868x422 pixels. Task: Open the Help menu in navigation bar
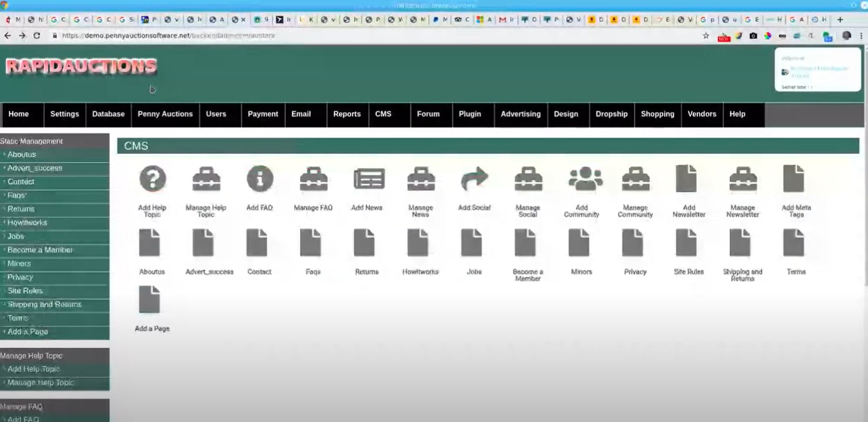tap(737, 115)
